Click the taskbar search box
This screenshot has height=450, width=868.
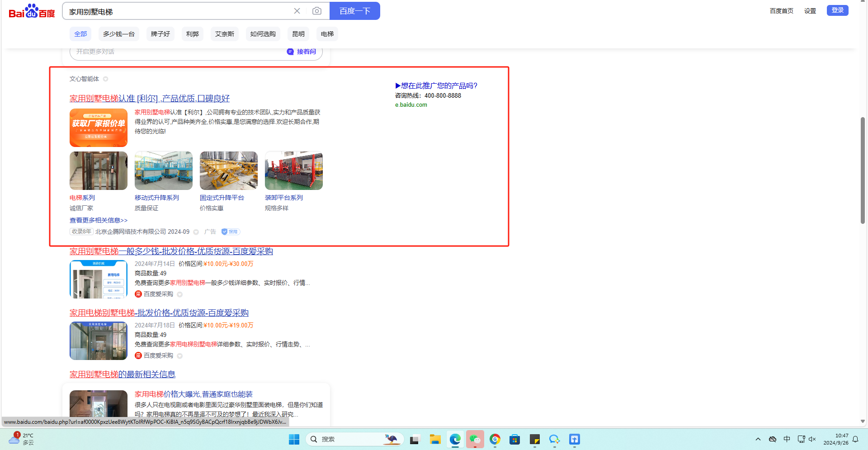click(355, 439)
